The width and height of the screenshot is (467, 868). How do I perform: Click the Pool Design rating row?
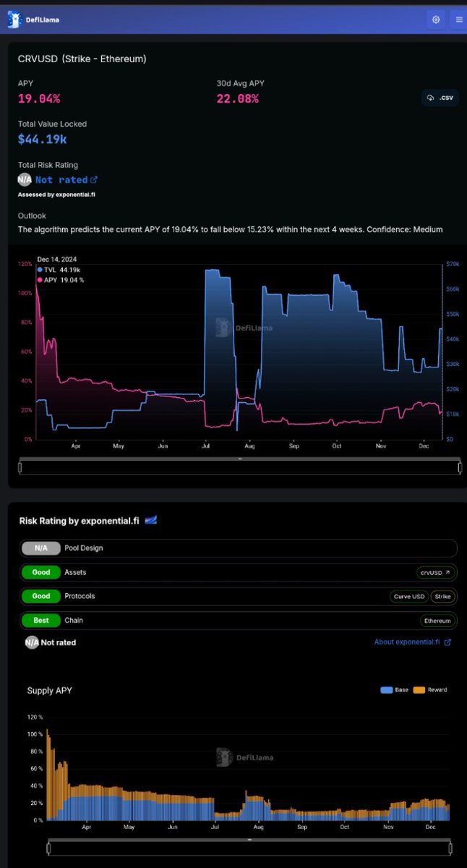pos(239,548)
